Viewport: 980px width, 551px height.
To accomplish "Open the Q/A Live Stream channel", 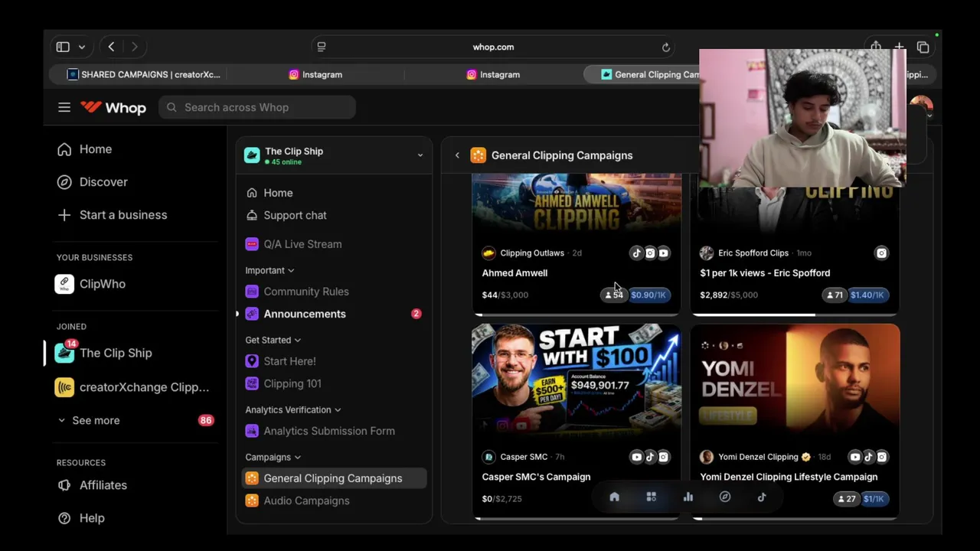I will pyautogui.click(x=293, y=244).
